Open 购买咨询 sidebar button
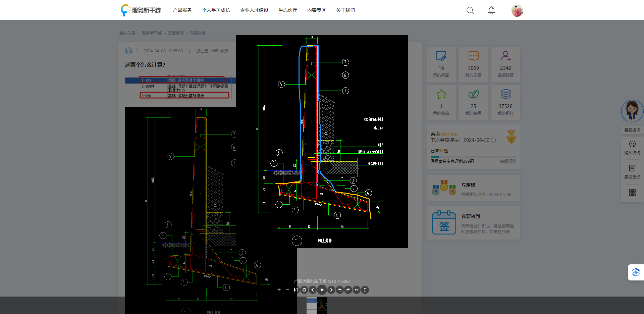 pyautogui.click(x=632, y=148)
